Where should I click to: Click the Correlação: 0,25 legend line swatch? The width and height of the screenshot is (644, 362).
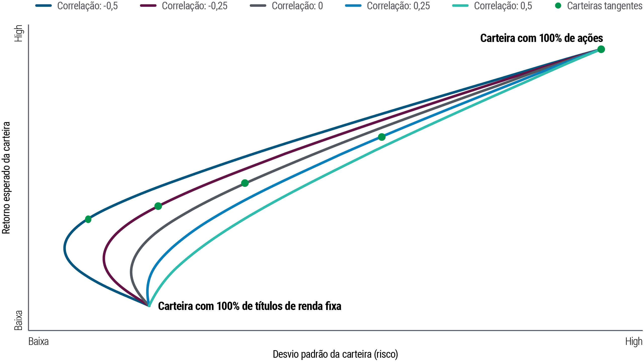(x=353, y=6)
